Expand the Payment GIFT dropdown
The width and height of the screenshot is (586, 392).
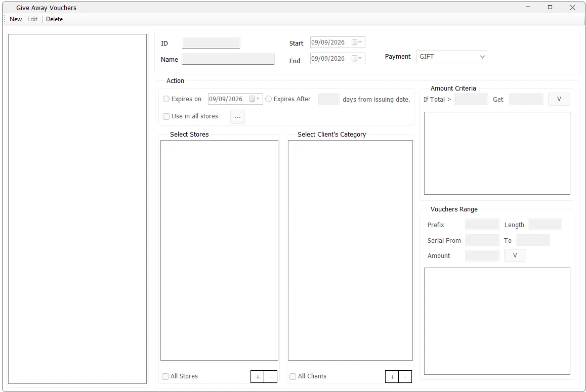tap(482, 57)
